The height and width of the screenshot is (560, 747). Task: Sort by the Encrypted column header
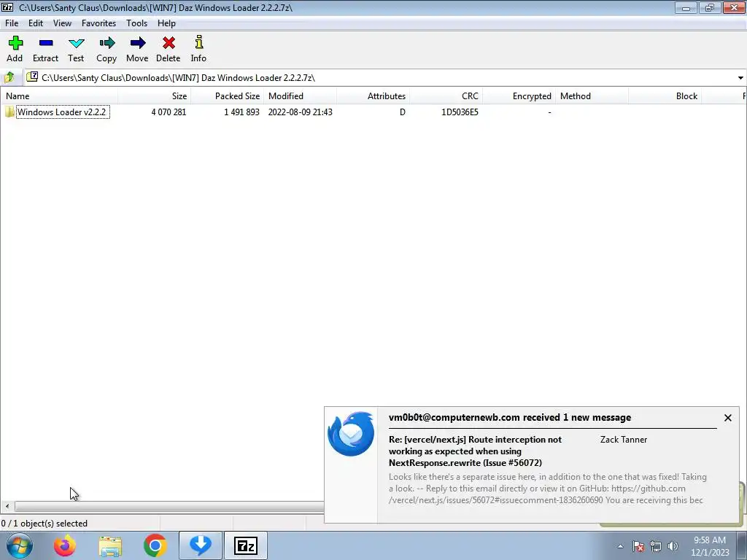(x=519, y=96)
